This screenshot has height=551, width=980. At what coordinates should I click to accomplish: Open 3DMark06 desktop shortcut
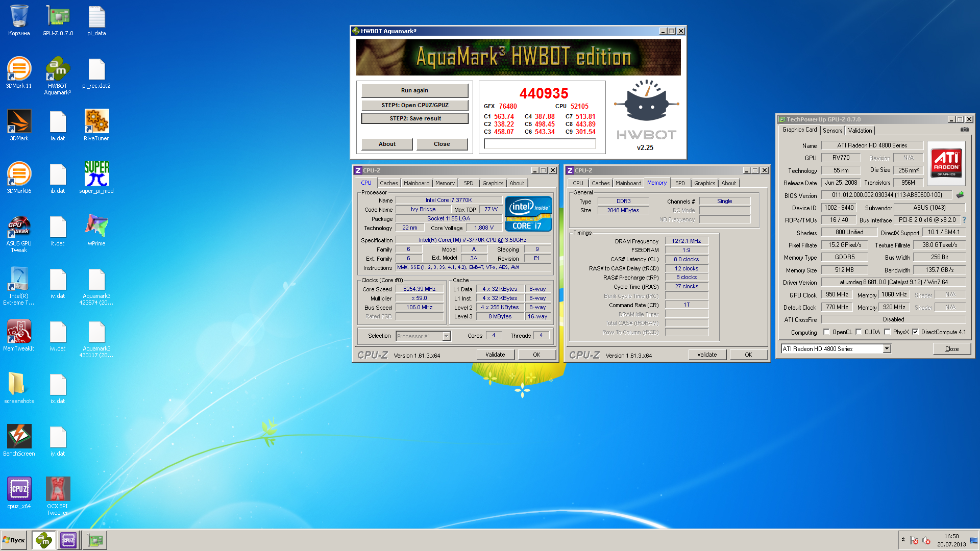[x=19, y=178]
